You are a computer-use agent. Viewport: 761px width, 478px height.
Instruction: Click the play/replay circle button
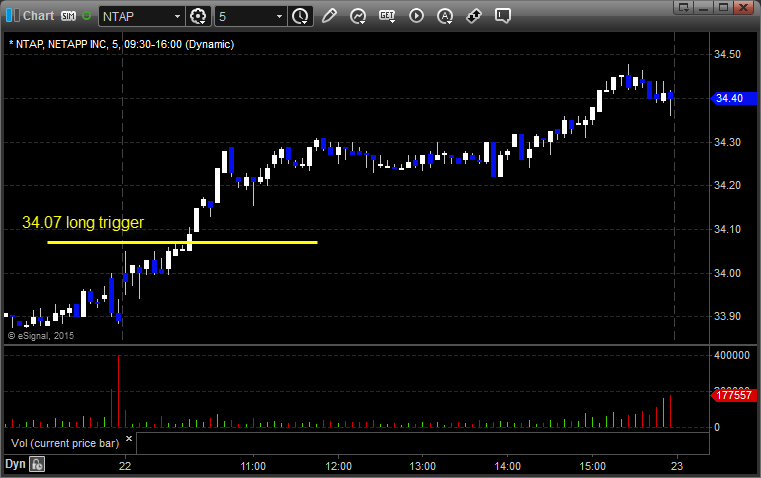click(x=416, y=16)
